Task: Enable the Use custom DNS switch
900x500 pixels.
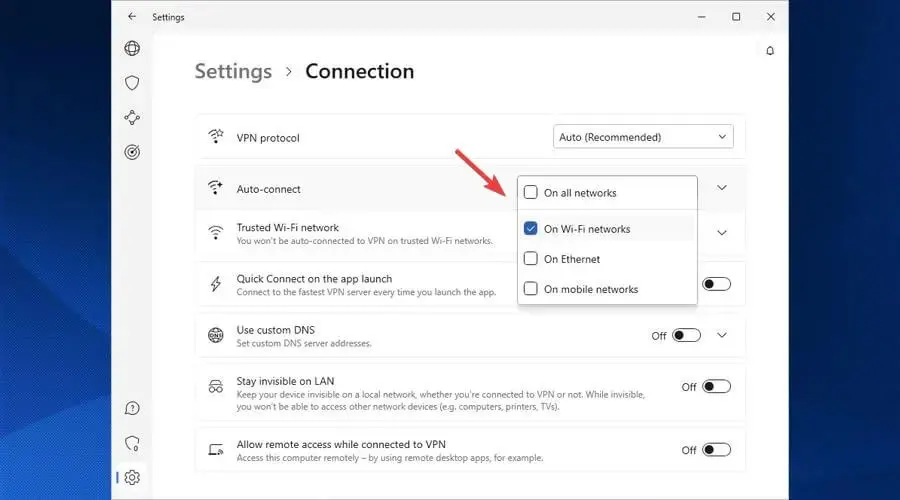Action: click(686, 335)
